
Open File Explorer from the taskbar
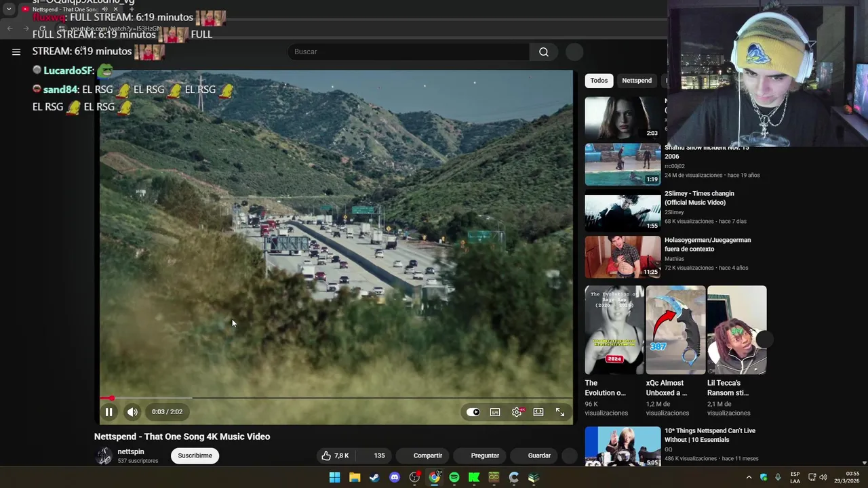[x=354, y=477]
